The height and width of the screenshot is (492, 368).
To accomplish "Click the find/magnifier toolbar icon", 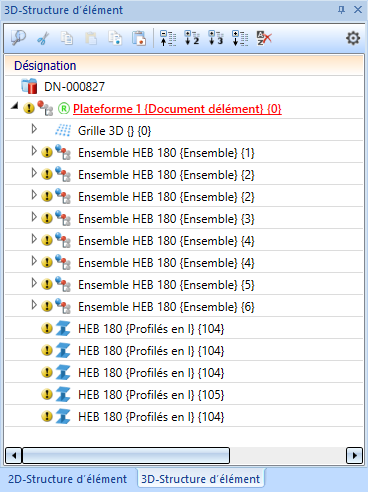I will click(18, 38).
